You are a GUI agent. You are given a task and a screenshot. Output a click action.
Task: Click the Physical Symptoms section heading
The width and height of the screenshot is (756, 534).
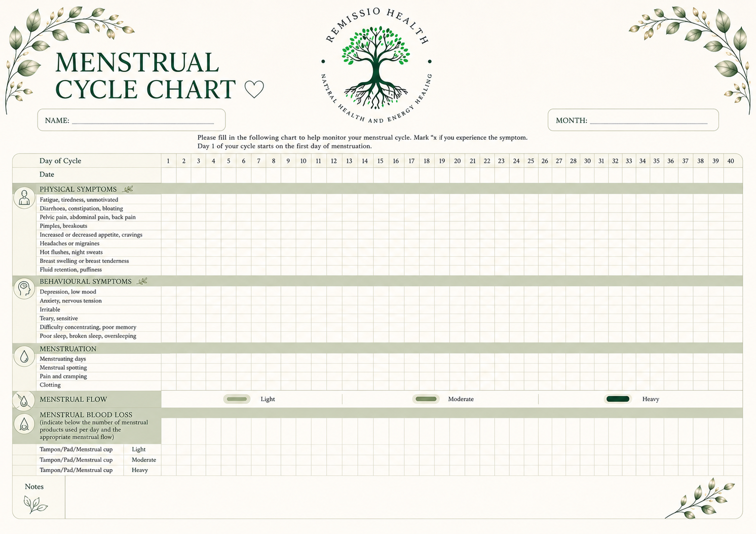[78, 189]
